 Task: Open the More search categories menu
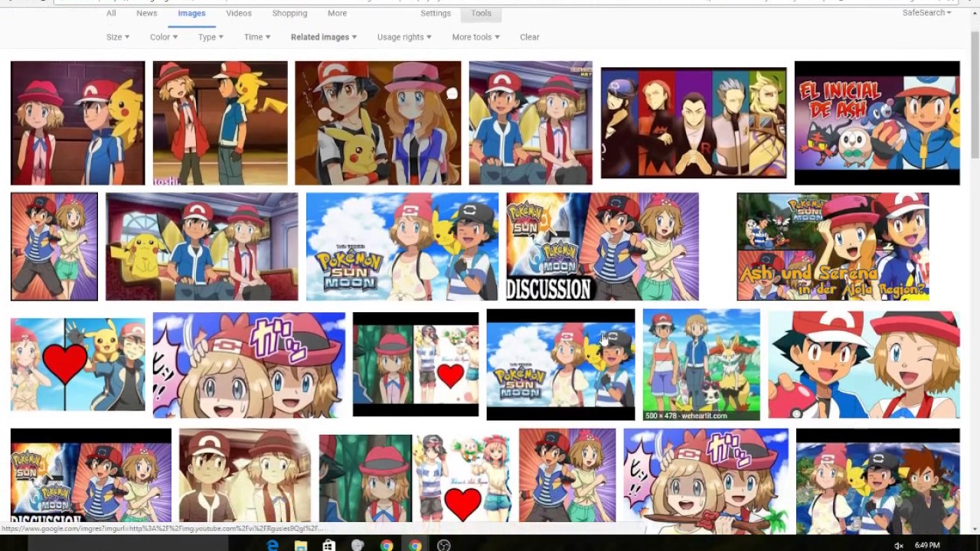[x=337, y=13]
